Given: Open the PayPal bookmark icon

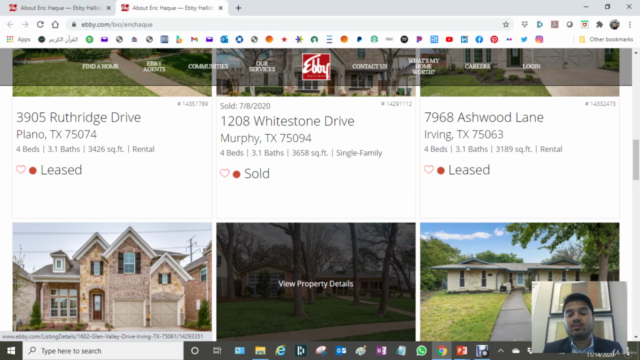Looking at the screenshot, I should click(x=359, y=39).
